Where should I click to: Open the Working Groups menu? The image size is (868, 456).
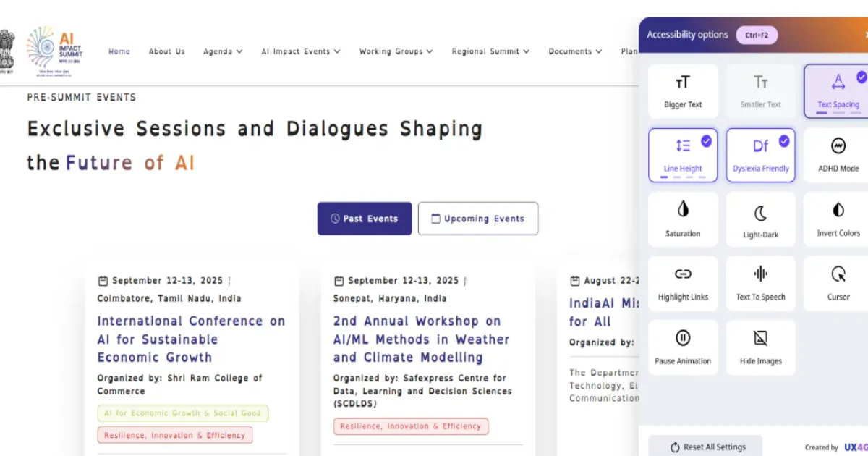[395, 51]
